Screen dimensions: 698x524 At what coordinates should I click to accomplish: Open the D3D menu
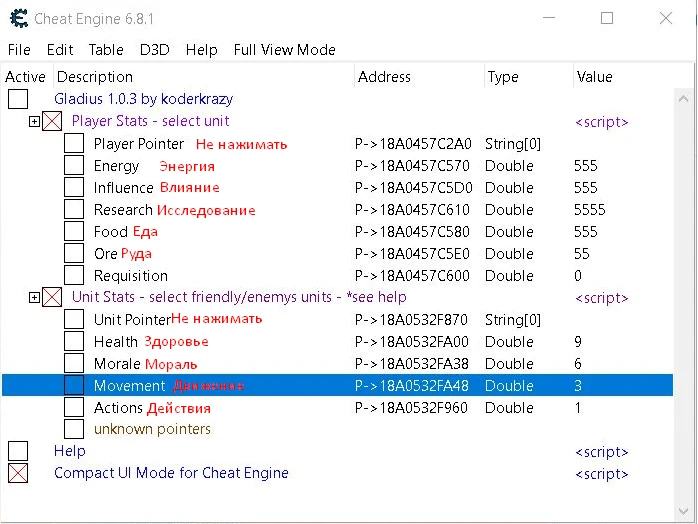[155, 50]
